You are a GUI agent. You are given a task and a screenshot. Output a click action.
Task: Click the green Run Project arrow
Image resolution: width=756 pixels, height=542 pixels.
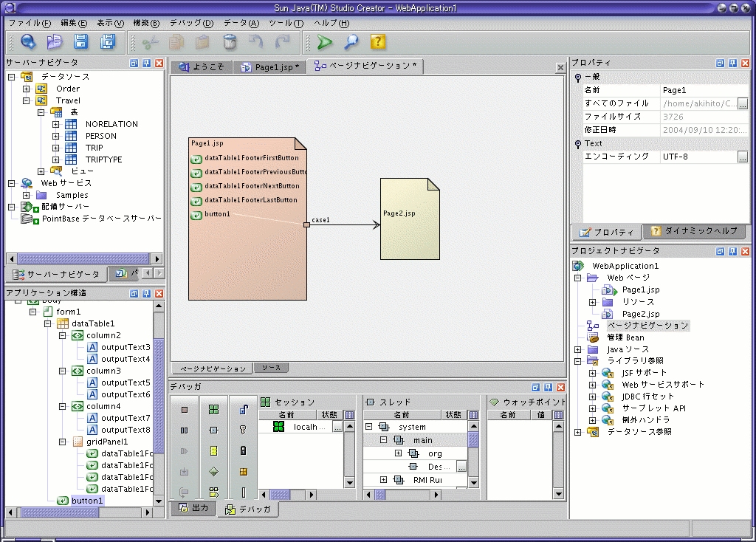325,42
